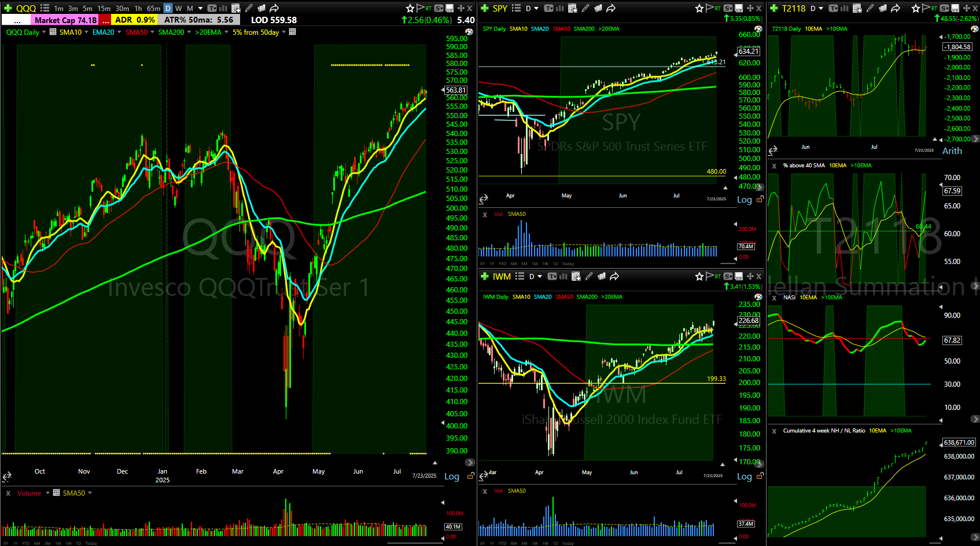Open the color palette icon on IWM chart
980x546 pixels.
758,297
